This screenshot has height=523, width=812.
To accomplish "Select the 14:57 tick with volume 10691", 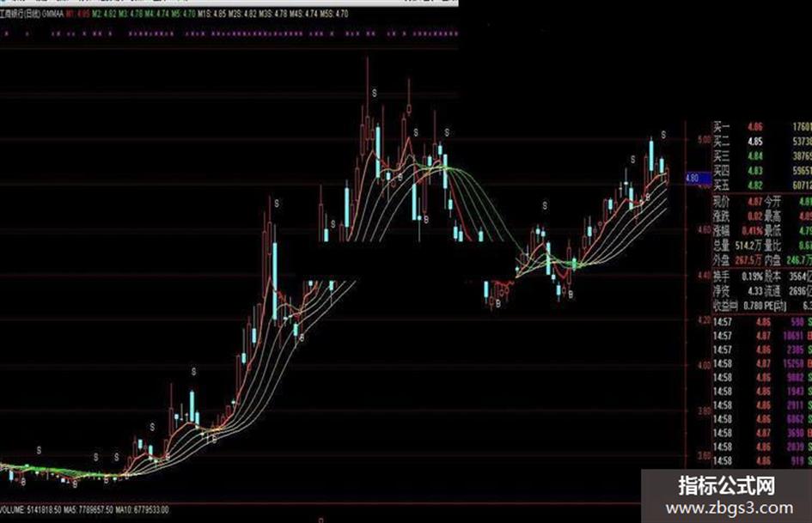I will (x=762, y=336).
